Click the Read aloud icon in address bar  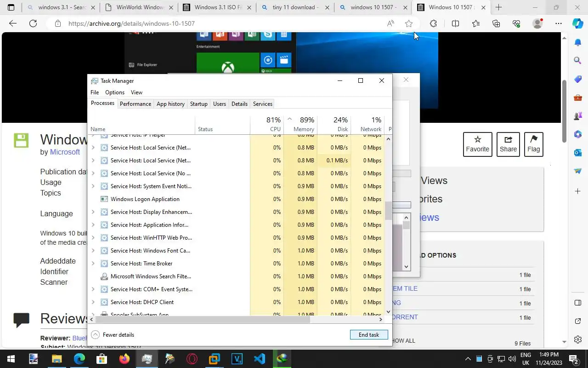point(390,23)
